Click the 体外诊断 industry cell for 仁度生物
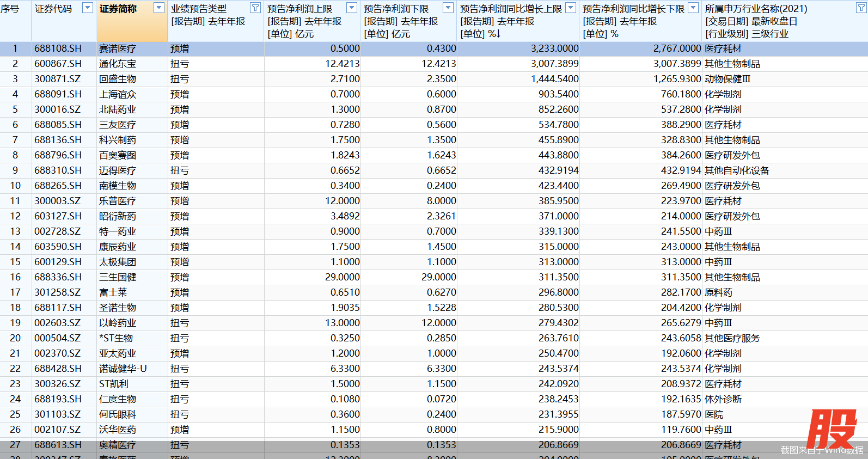 pyautogui.click(x=723, y=399)
